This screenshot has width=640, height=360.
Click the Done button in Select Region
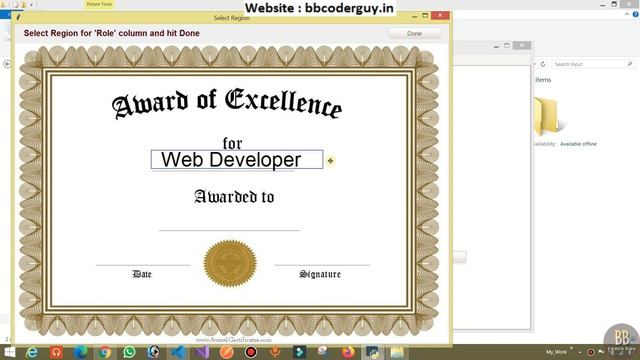click(414, 33)
